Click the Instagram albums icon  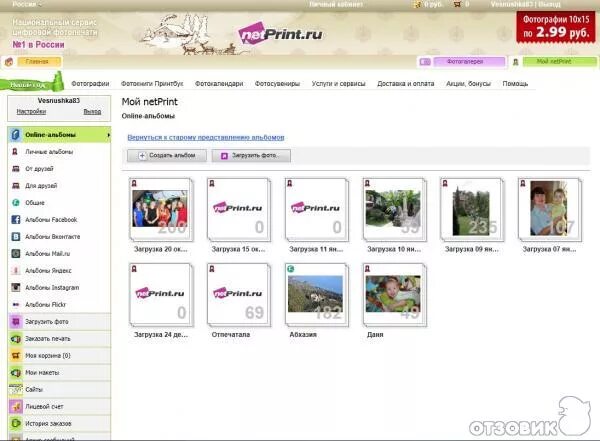click(x=16, y=287)
